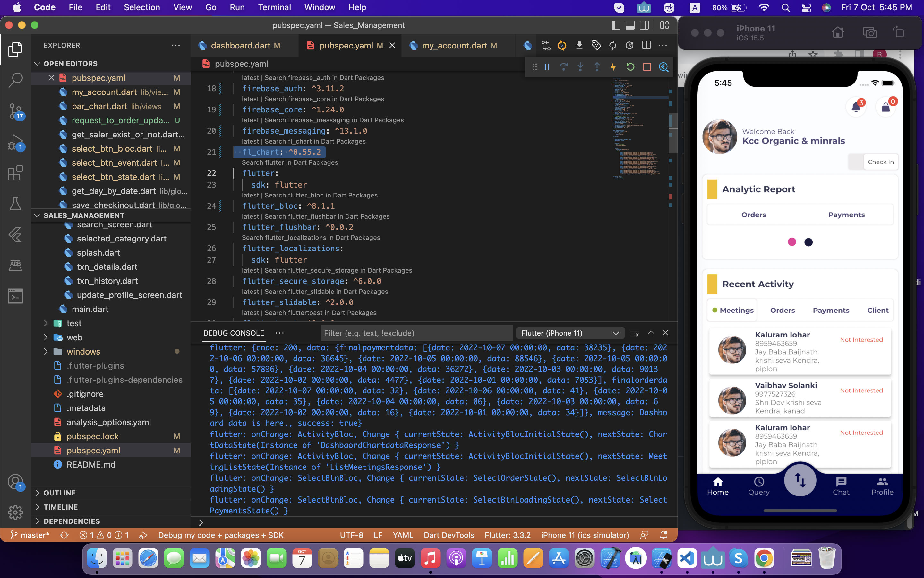This screenshot has height=578, width=924.
Task: Click Step Over in debug toolbar
Action: [564, 67]
